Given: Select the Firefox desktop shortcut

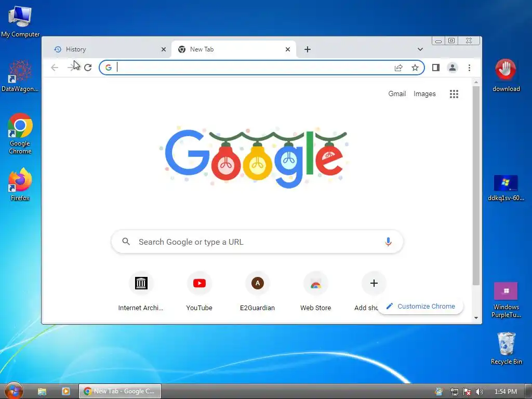Looking at the screenshot, I should 20,184.
